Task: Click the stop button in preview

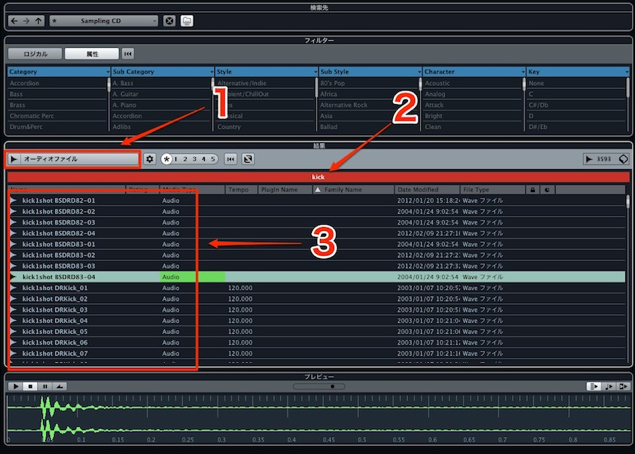Action: point(30,386)
